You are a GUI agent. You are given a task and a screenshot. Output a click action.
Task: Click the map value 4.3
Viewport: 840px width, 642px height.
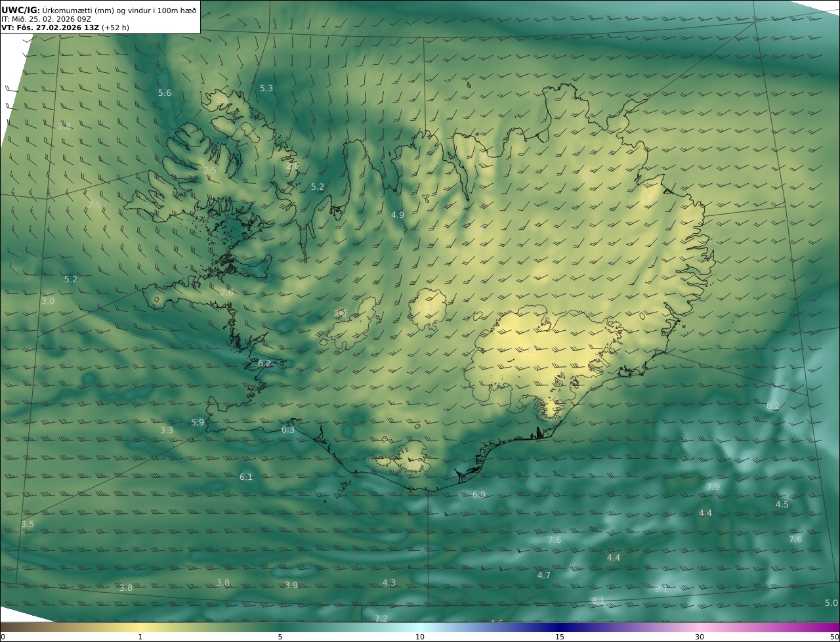389,583
